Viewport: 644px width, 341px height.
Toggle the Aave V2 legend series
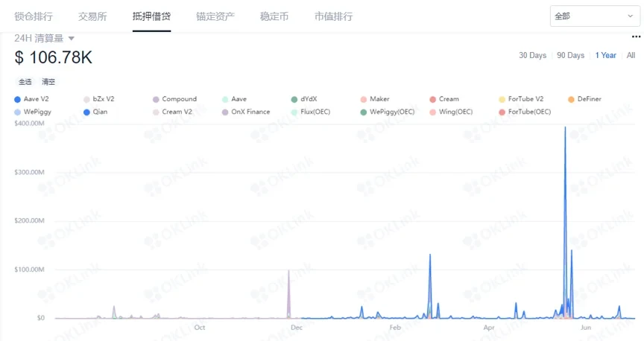(x=31, y=99)
